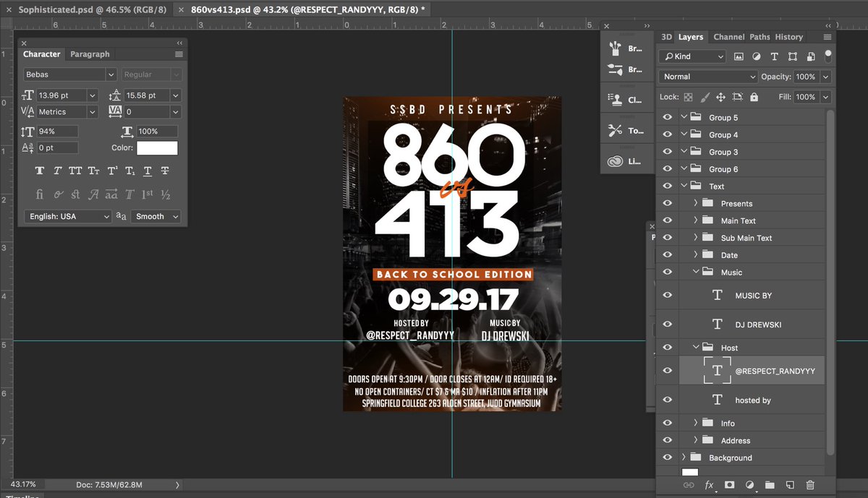Open the Bebas font family dropdown
The height and width of the screenshot is (498, 868).
pos(111,74)
